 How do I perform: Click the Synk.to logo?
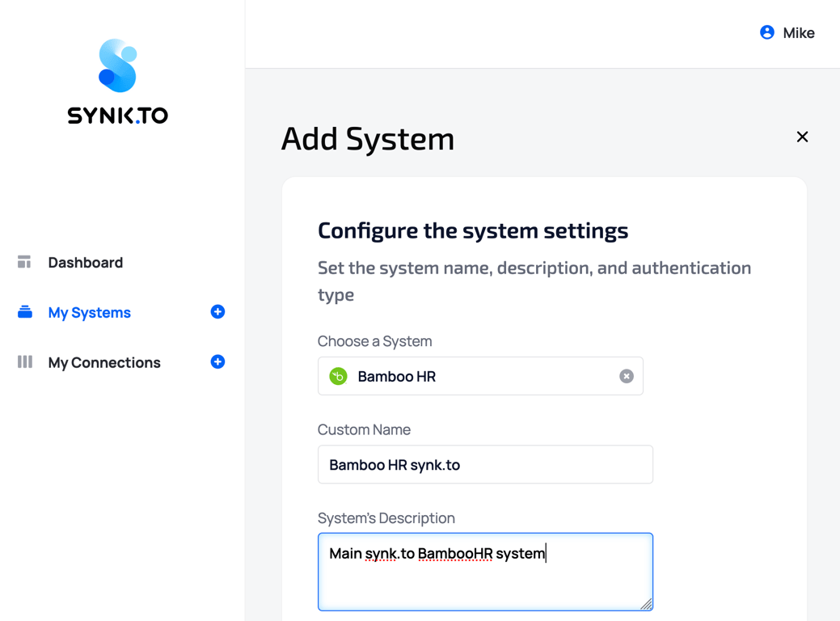(x=118, y=81)
